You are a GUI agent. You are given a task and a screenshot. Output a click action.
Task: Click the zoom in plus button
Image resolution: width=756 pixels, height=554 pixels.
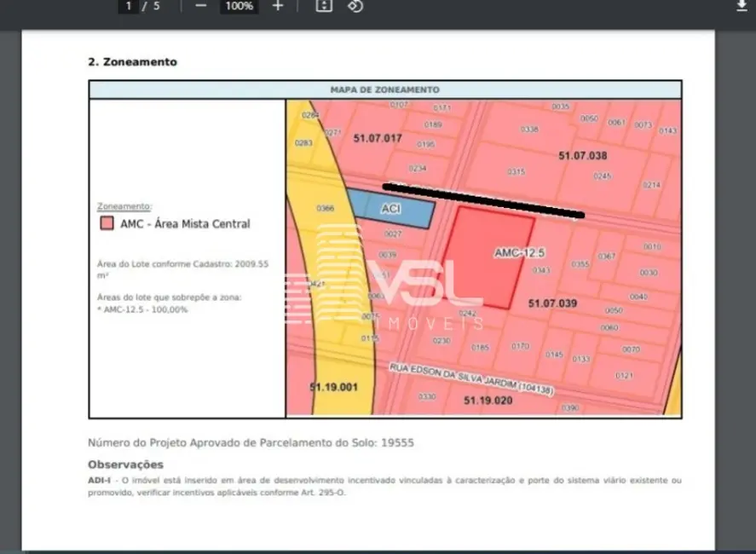click(278, 6)
